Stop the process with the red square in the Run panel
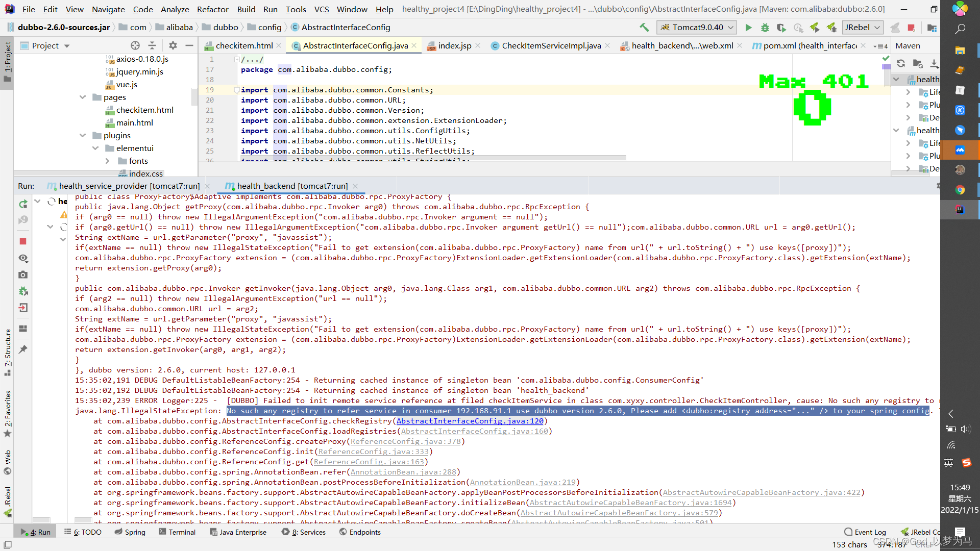The image size is (980, 551). coord(23,241)
